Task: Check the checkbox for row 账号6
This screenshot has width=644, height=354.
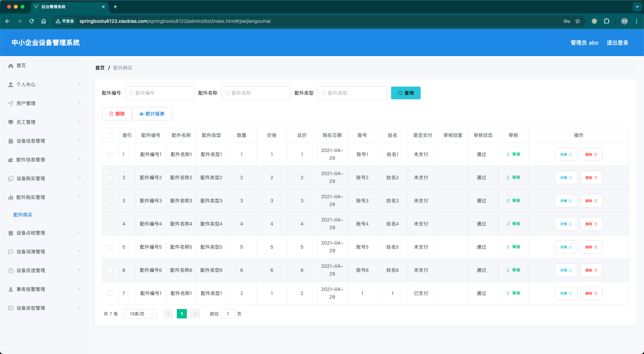Action: [110, 270]
